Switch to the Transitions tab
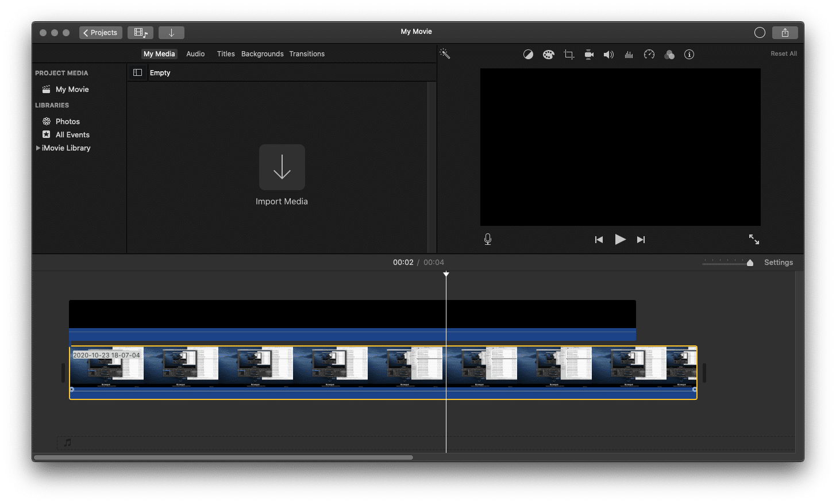Screen dimensions: 836x504 click(x=307, y=54)
